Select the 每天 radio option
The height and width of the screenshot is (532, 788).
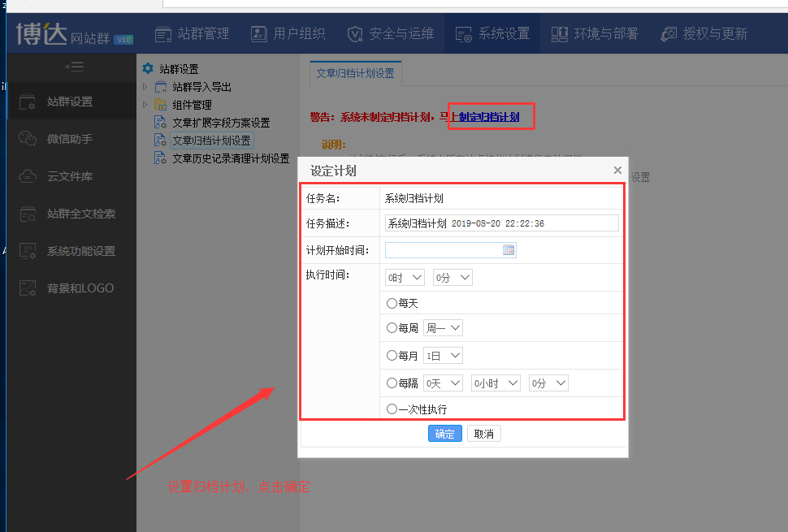392,303
